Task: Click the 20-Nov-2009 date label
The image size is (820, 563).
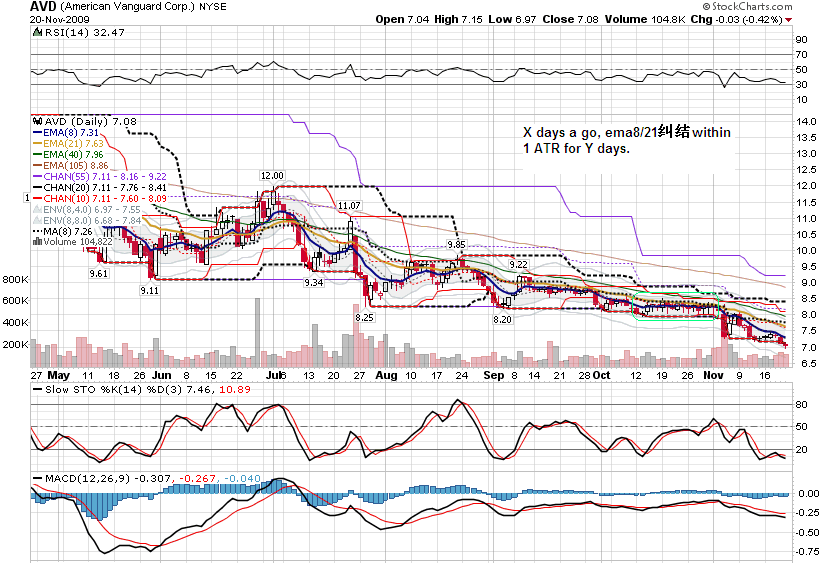Action: 60,19
